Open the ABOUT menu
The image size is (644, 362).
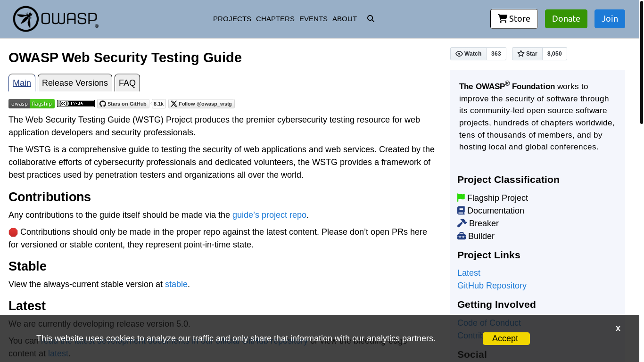(x=345, y=19)
